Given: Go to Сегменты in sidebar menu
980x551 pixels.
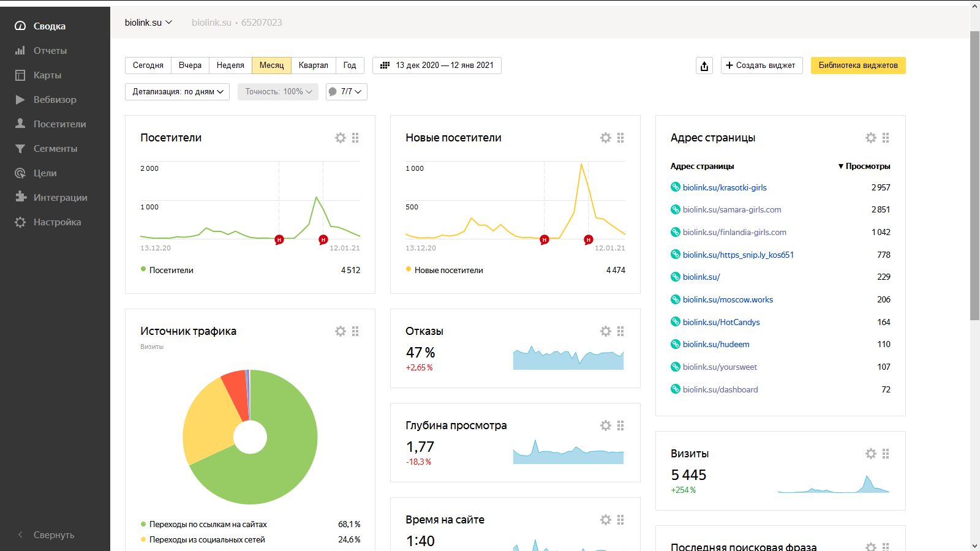Looking at the screenshot, I should click(x=55, y=149).
